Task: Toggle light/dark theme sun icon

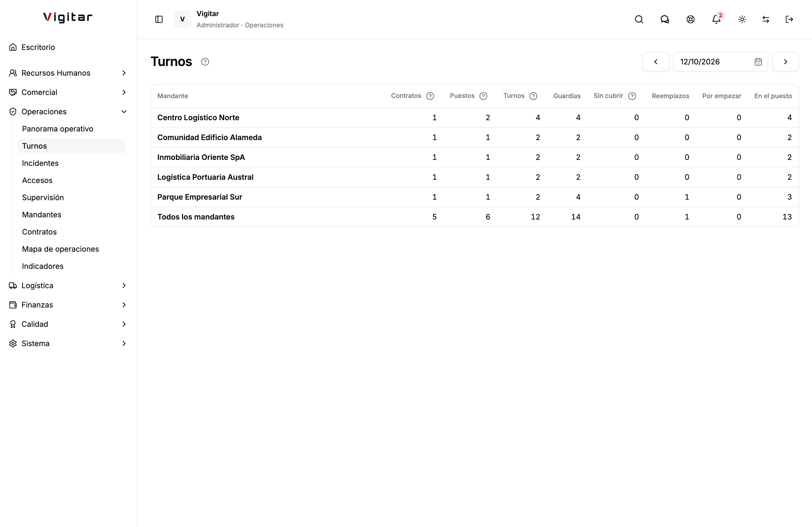Action: [x=742, y=19]
